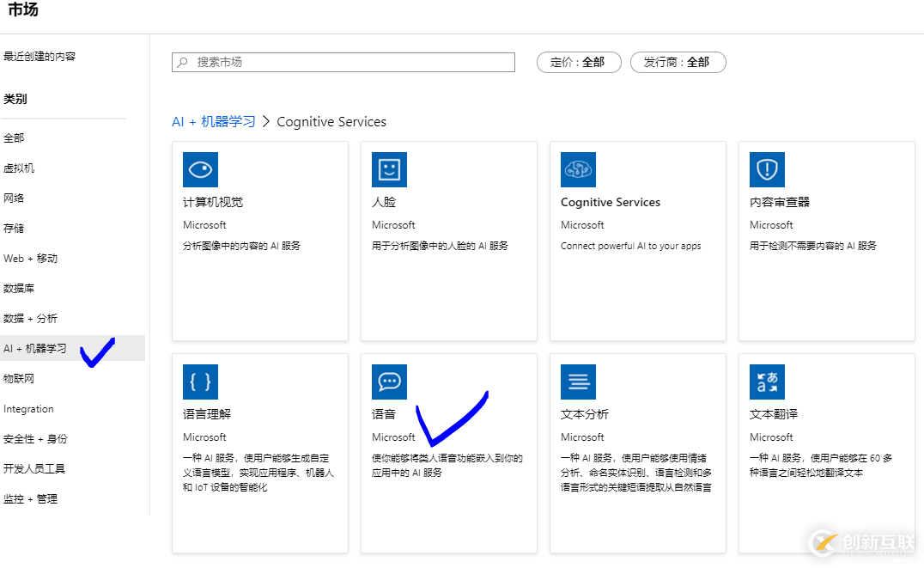Select the Integration category
Screen dimensions: 924x568
pos(28,409)
